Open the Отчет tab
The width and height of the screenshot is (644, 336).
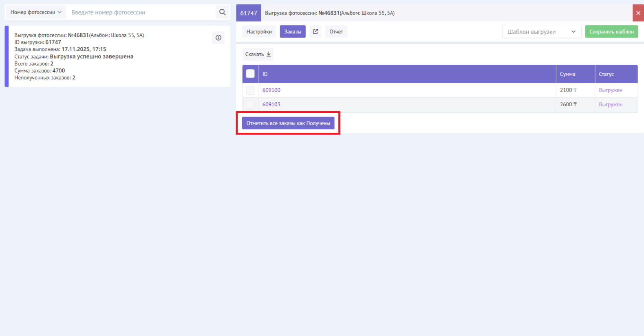pos(336,32)
